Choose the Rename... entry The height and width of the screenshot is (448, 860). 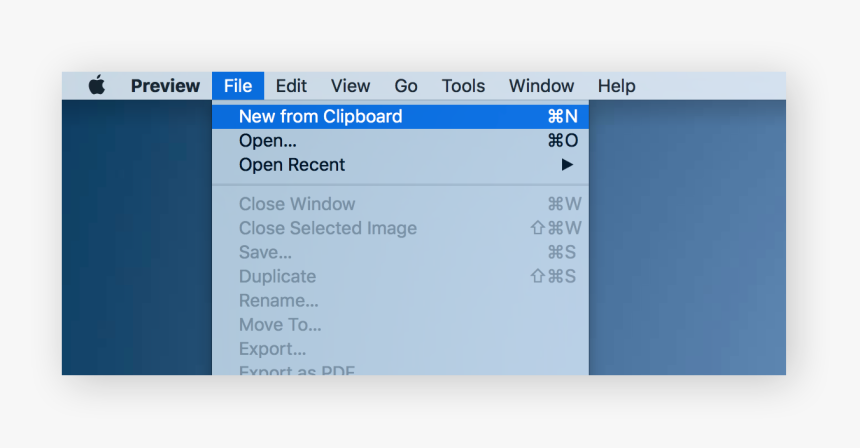tap(400, 300)
